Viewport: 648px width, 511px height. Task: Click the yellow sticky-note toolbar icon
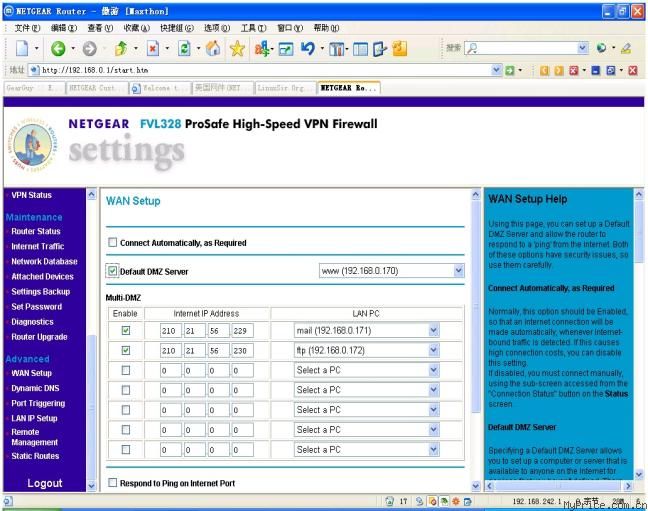click(x=399, y=49)
